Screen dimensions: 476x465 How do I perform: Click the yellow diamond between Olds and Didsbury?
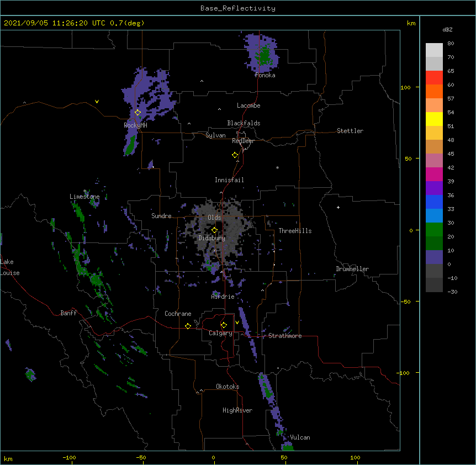pos(214,230)
